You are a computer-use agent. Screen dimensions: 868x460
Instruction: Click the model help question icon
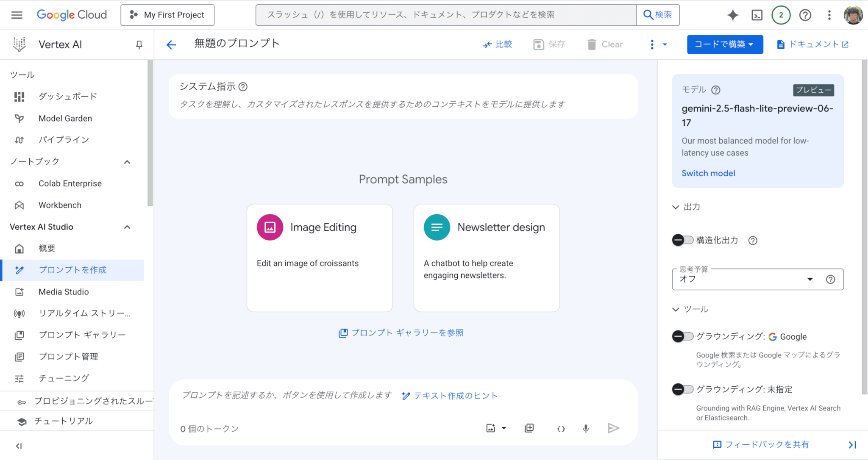pos(716,90)
